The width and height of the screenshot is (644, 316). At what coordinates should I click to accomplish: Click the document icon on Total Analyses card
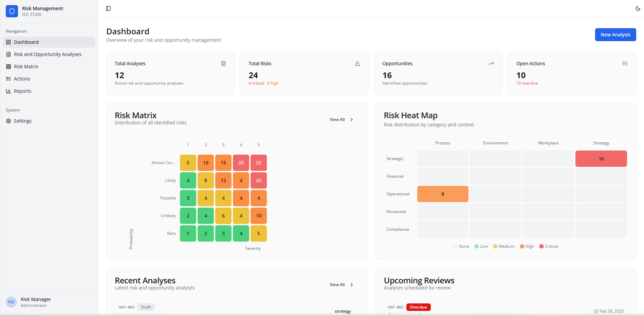(223, 64)
